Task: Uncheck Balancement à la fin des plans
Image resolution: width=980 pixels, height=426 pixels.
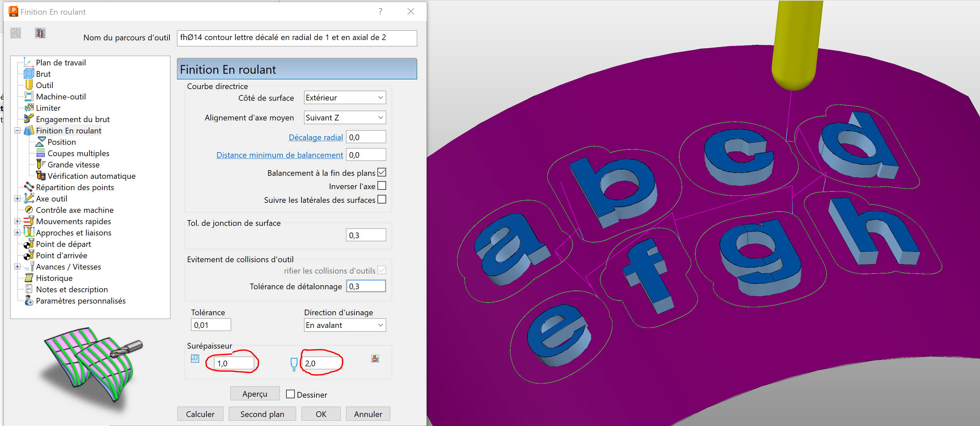Action: (x=381, y=172)
